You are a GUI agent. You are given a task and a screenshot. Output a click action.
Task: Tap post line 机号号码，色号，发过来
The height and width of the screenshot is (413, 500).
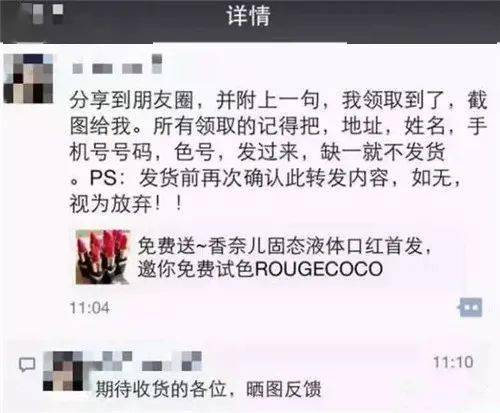[x=257, y=152]
